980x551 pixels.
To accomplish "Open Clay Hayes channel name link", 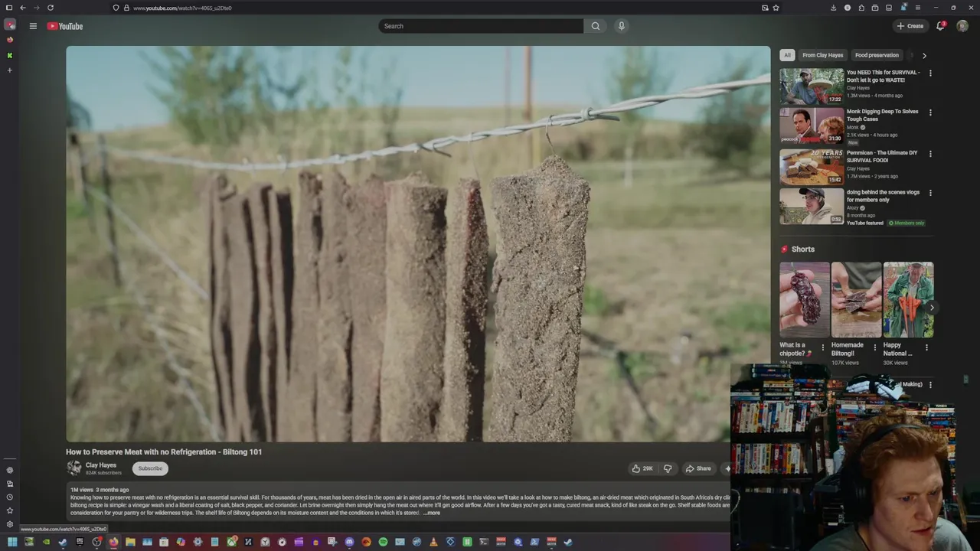I will 101,465.
